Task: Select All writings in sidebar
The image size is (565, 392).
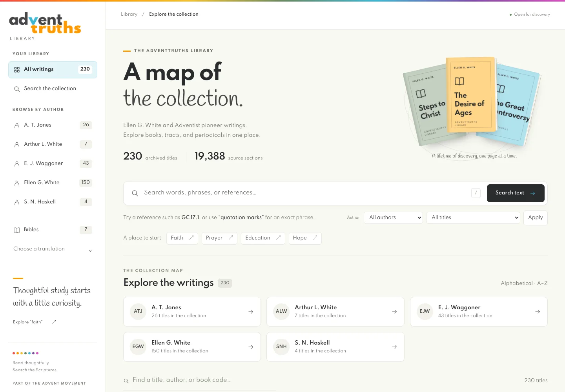Action: click(x=53, y=70)
